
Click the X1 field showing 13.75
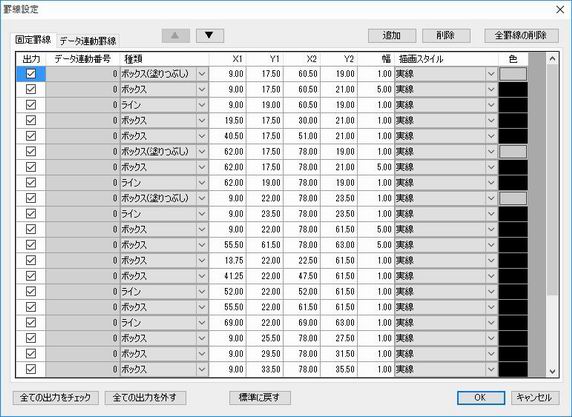tap(228, 260)
